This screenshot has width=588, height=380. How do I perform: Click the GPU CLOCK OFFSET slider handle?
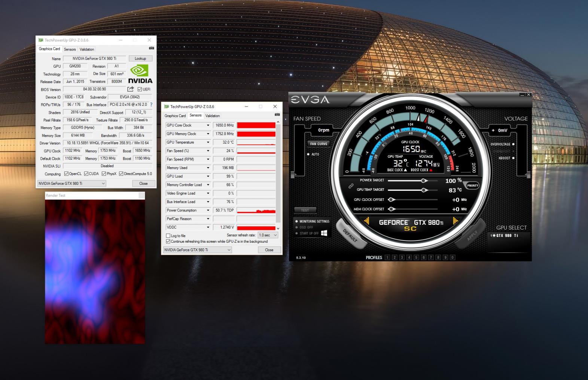[391, 200]
